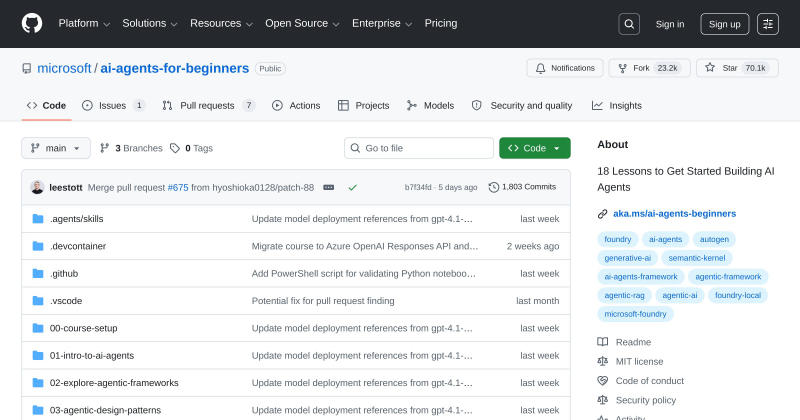
Task: Click the star icon in Star button
Action: point(710,67)
